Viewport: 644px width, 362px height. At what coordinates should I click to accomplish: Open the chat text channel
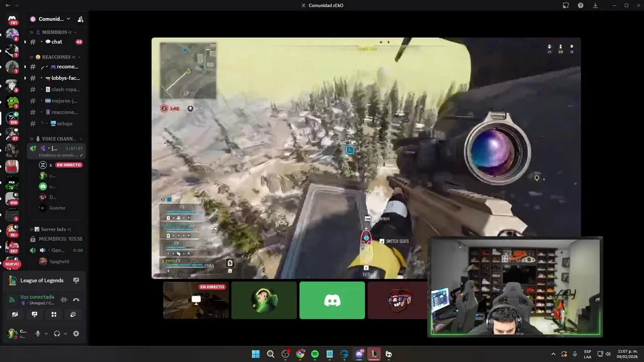55,42
